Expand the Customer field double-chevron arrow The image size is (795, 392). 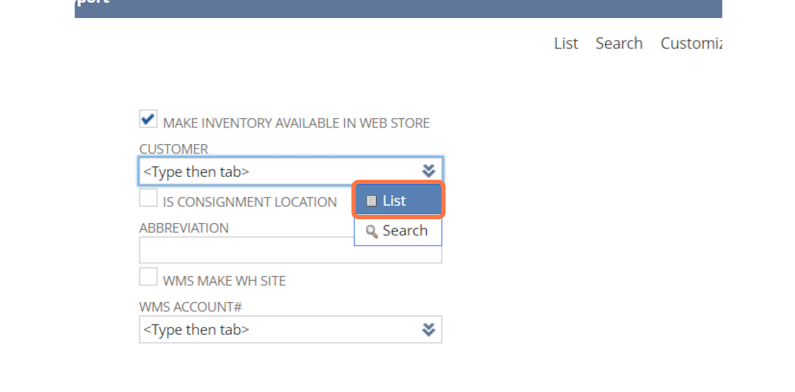click(428, 171)
